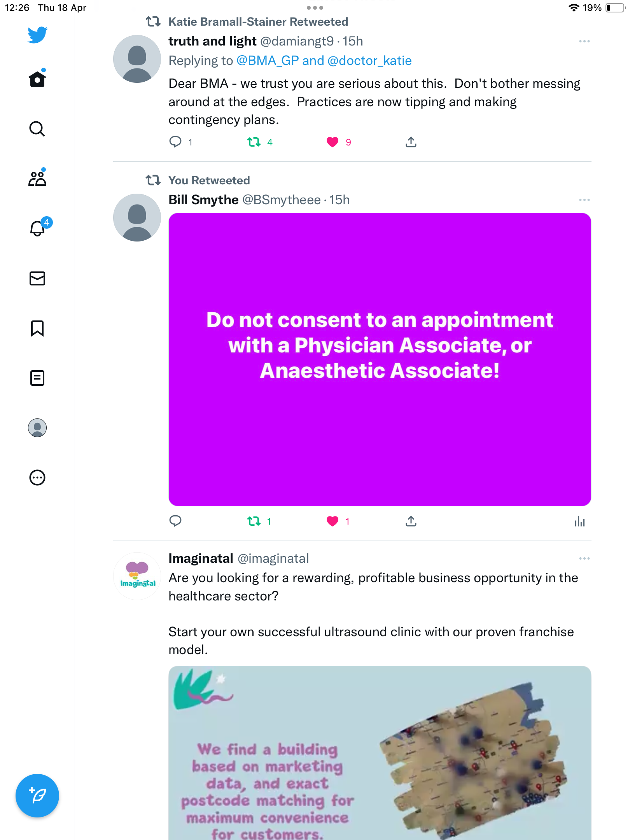Open the More circle menu in sidebar
The image size is (630, 840).
(x=37, y=478)
